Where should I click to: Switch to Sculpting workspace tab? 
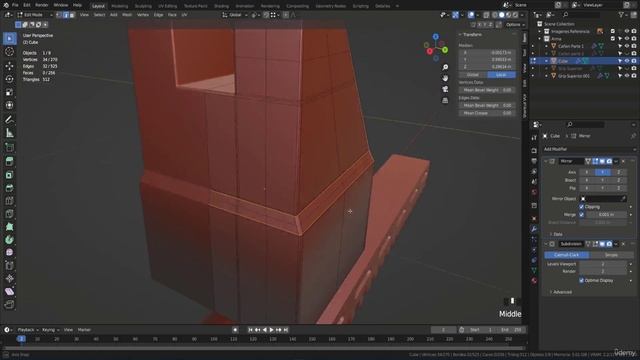[x=143, y=6]
